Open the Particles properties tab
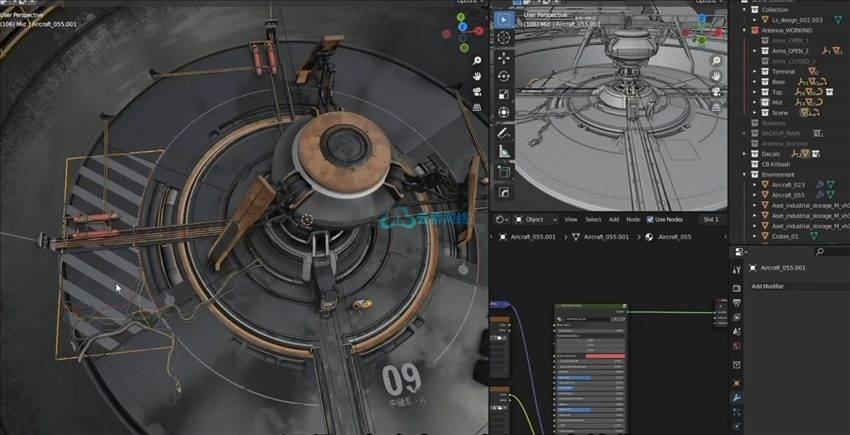Screen dimensions: 850x435 tap(736, 412)
